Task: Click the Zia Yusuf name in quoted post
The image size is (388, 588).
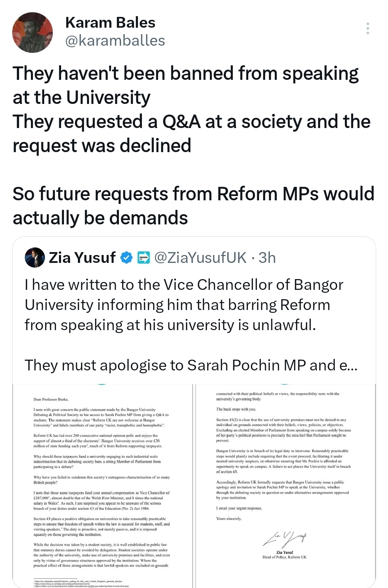Action: (x=82, y=258)
